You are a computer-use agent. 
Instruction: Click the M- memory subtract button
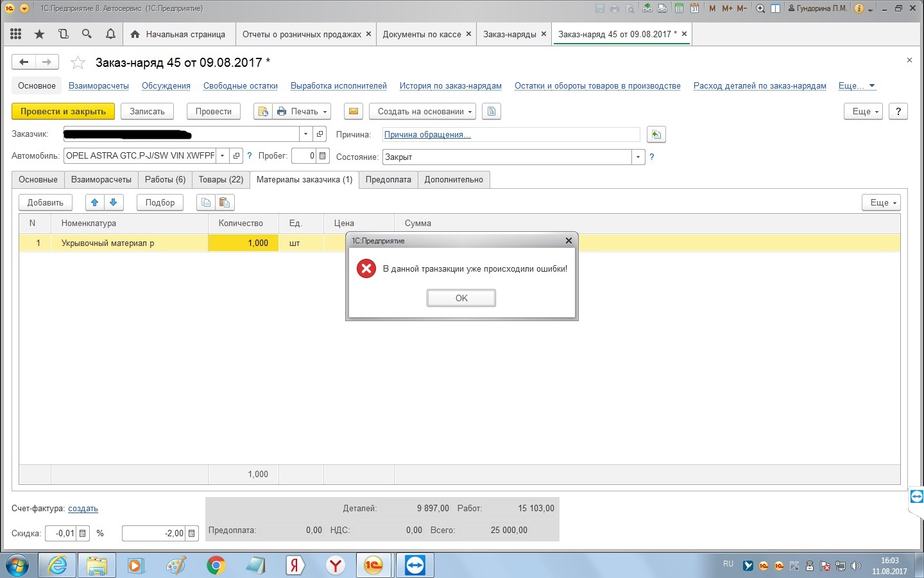742,8
